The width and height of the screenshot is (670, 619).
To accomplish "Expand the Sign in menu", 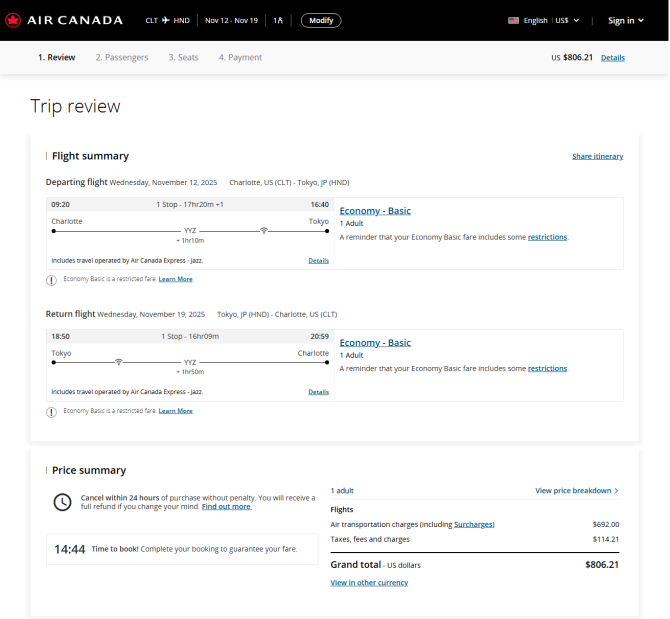I will (626, 20).
